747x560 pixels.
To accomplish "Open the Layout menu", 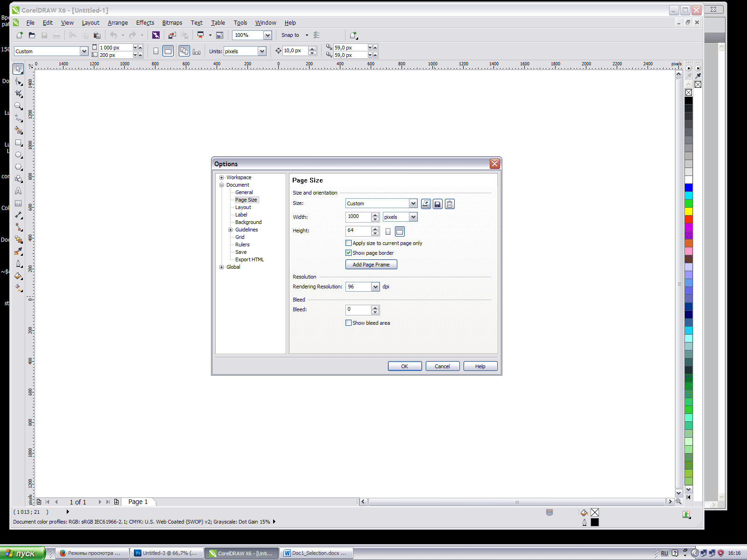I will [x=91, y=22].
